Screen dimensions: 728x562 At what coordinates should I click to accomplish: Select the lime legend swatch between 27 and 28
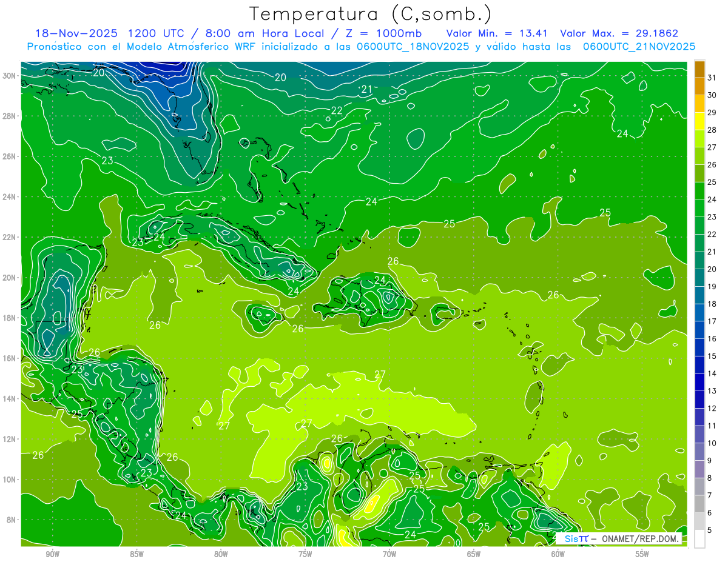(x=699, y=138)
